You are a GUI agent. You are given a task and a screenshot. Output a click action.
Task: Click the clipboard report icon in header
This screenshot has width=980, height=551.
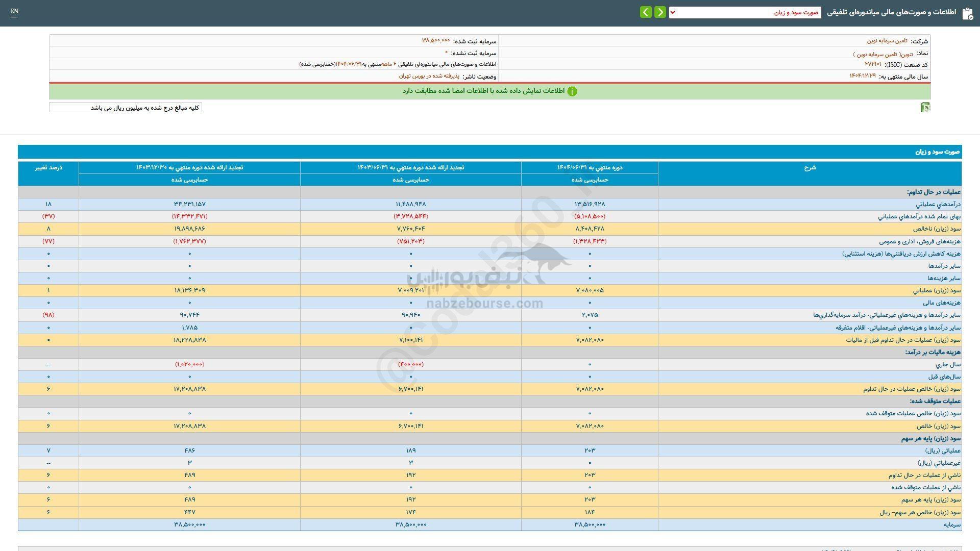pos(967,13)
